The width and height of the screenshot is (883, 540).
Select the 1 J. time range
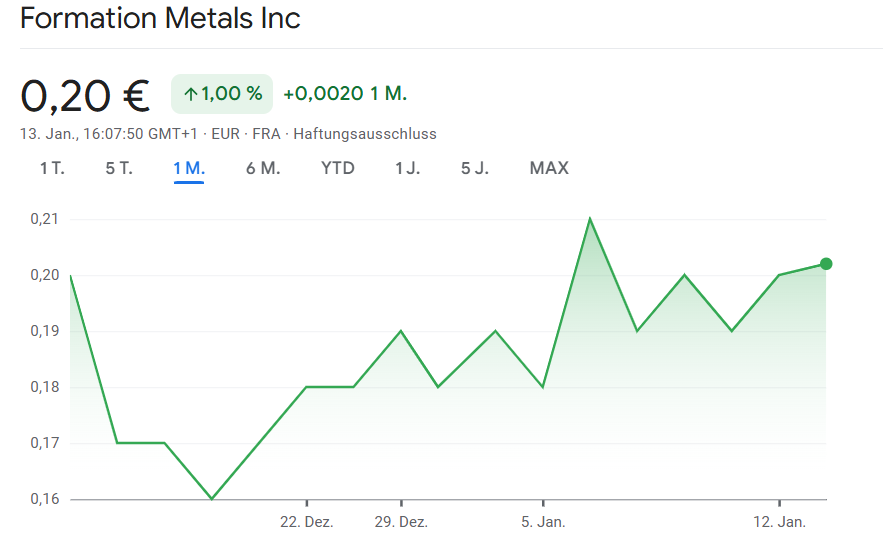click(x=407, y=168)
